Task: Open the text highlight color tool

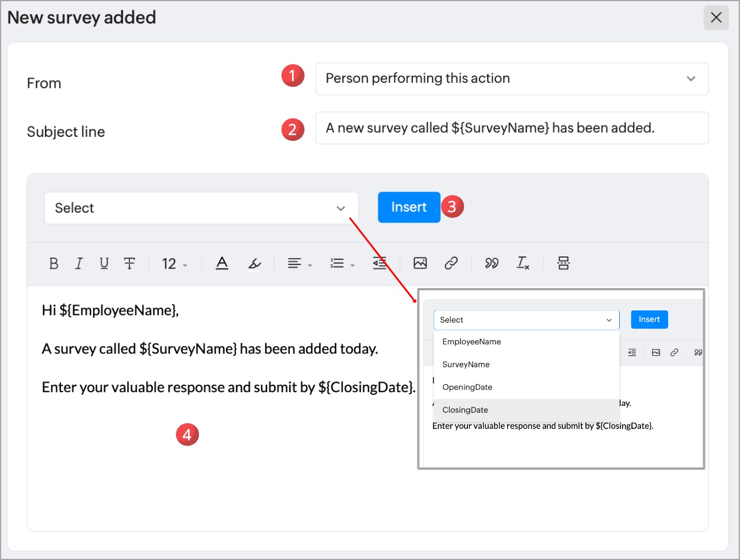Action: (254, 263)
